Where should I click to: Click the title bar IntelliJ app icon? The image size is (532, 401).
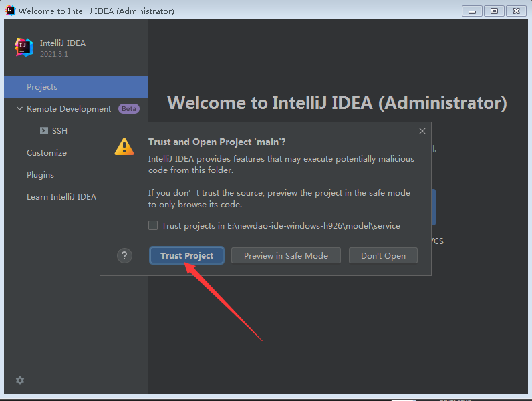(x=10, y=11)
